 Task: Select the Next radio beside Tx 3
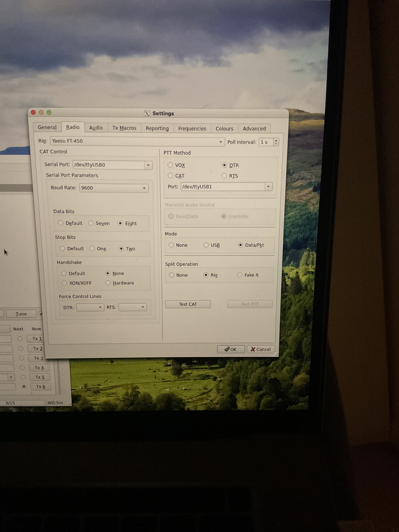click(x=21, y=358)
